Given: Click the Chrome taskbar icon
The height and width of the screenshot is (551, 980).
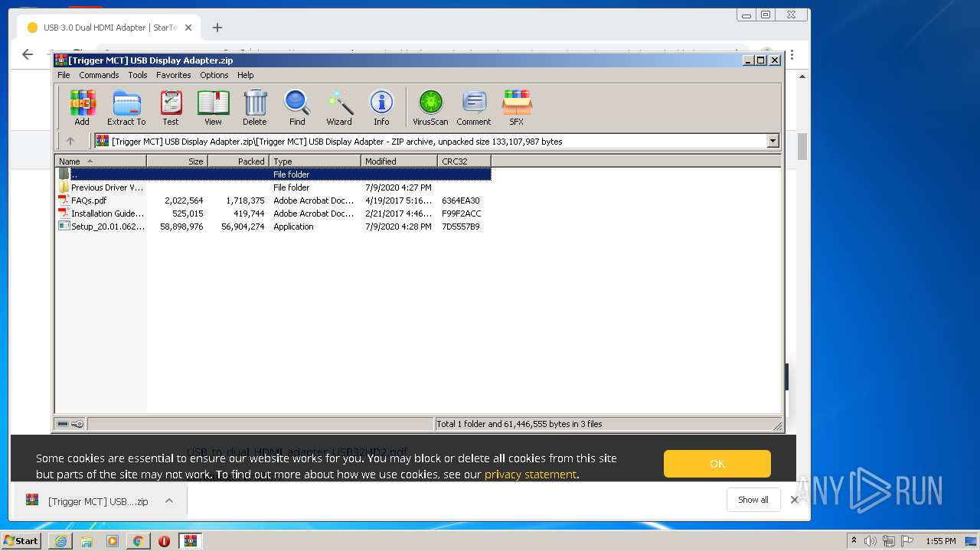Looking at the screenshot, I should click(x=138, y=541).
